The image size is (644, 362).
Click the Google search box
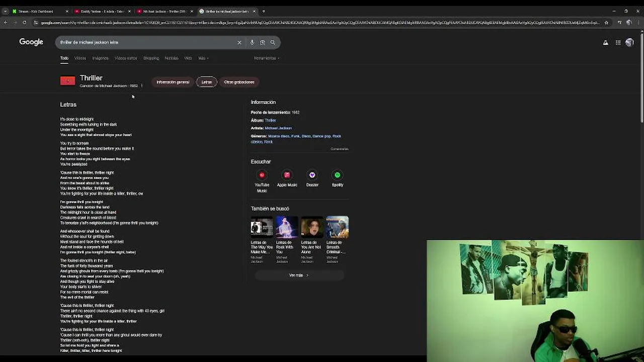[x=146, y=42]
